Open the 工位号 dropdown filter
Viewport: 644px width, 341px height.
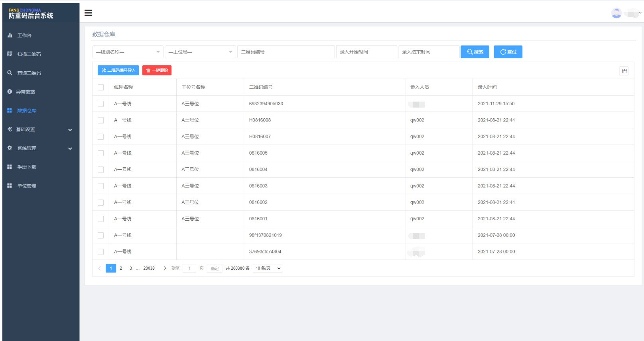200,52
